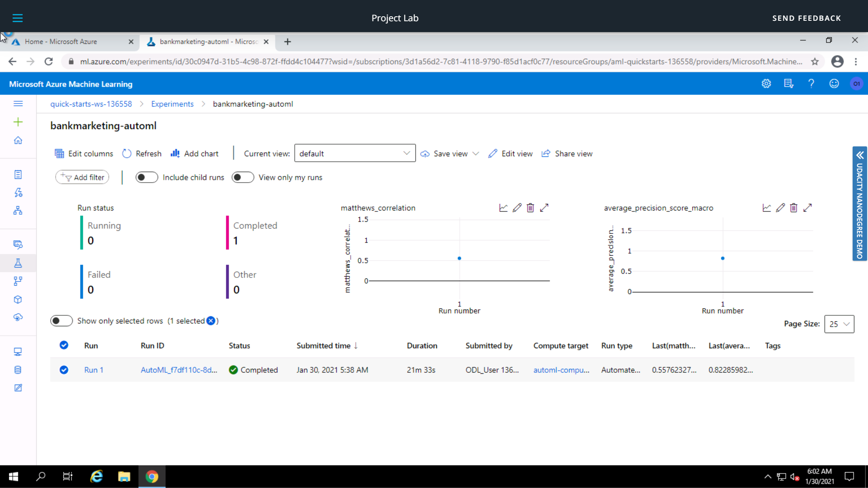Open the Current view dropdown
Viewport: 868px width, 488px height.
point(354,153)
